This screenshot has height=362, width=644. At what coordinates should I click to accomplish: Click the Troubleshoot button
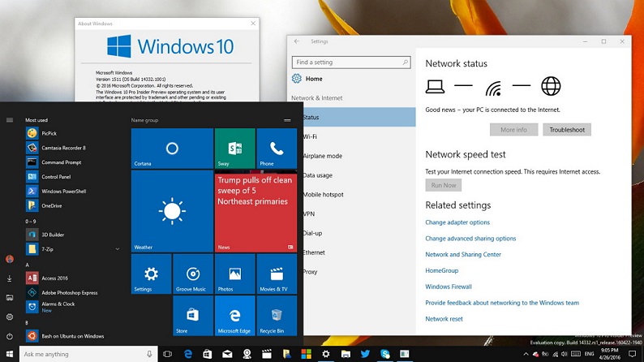point(567,129)
